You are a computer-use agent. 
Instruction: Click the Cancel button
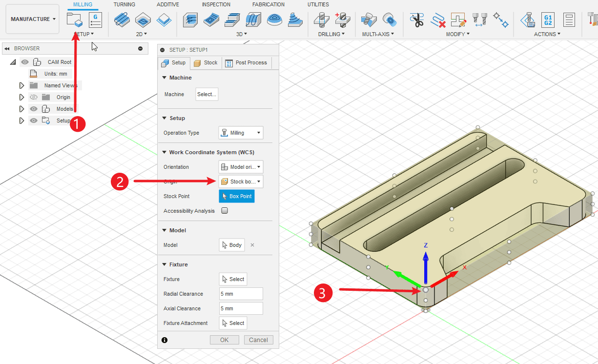(x=258, y=340)
